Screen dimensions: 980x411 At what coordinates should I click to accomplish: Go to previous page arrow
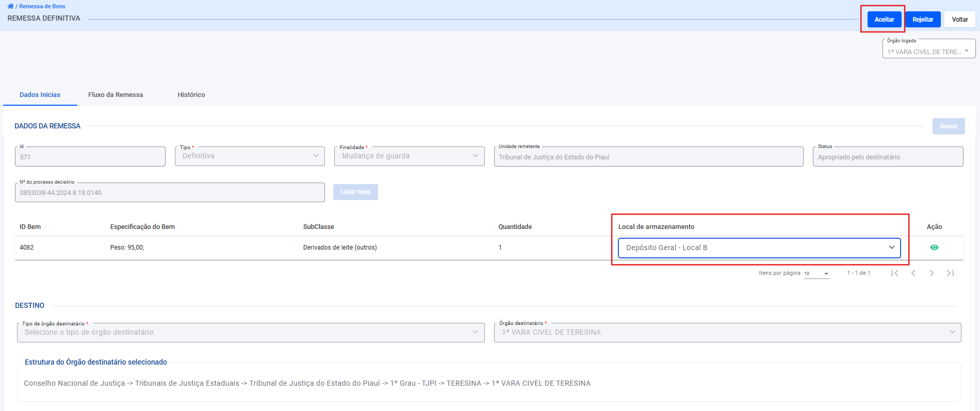pyautogui.click(x=913, y=273)
